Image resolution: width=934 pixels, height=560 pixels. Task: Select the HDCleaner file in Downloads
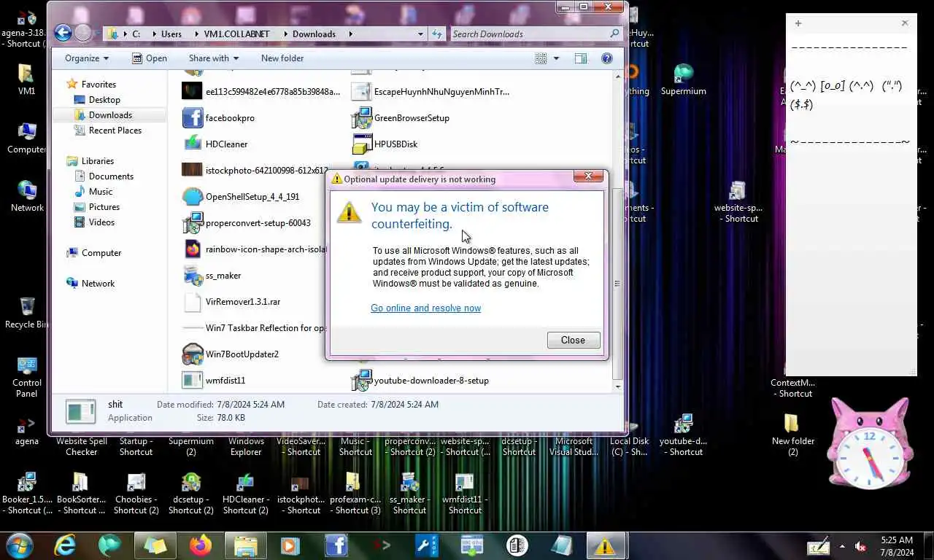pos(215,144)
